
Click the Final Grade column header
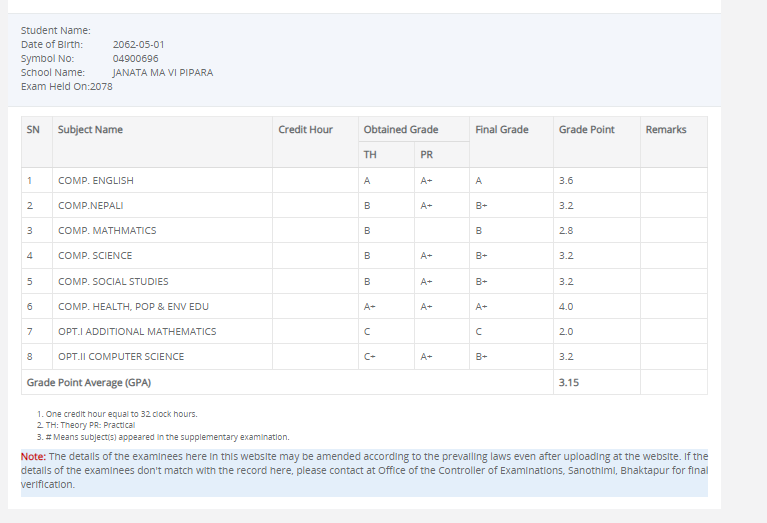coord(502,130)
